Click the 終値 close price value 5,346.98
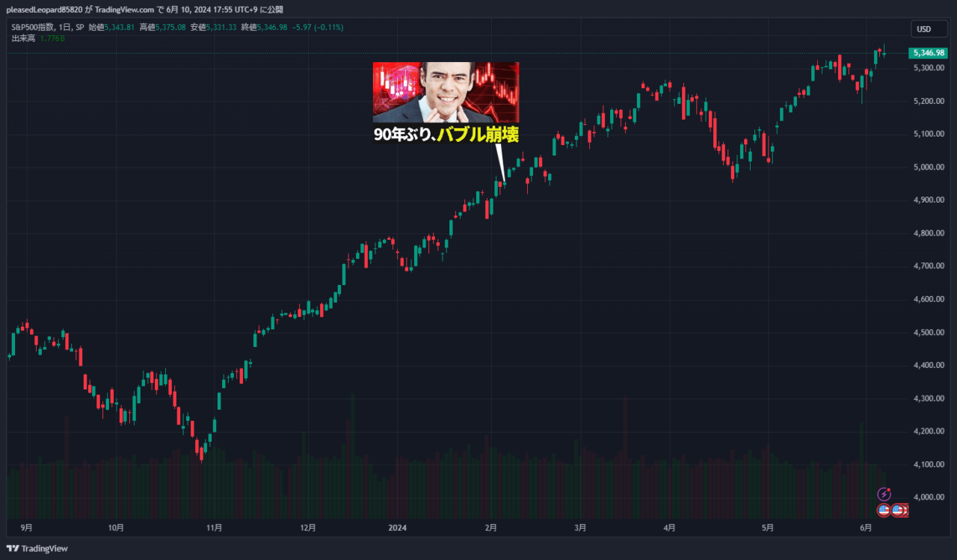 (x=273, y=25)
